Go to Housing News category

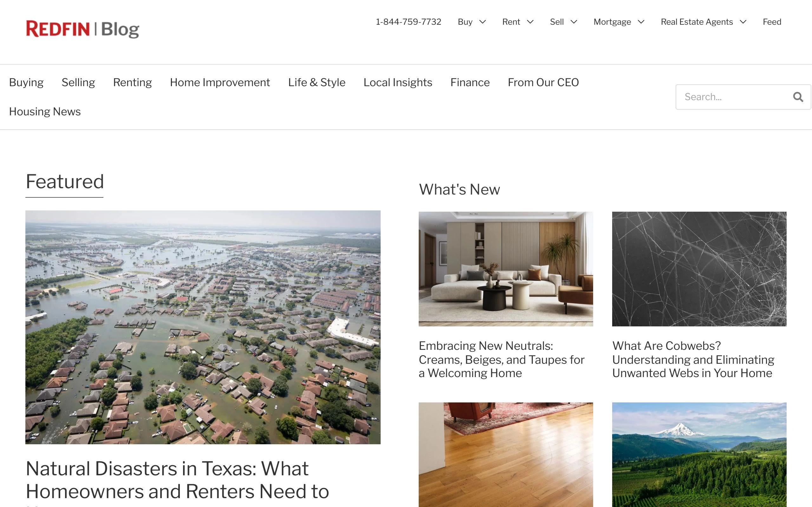point(45,112)
